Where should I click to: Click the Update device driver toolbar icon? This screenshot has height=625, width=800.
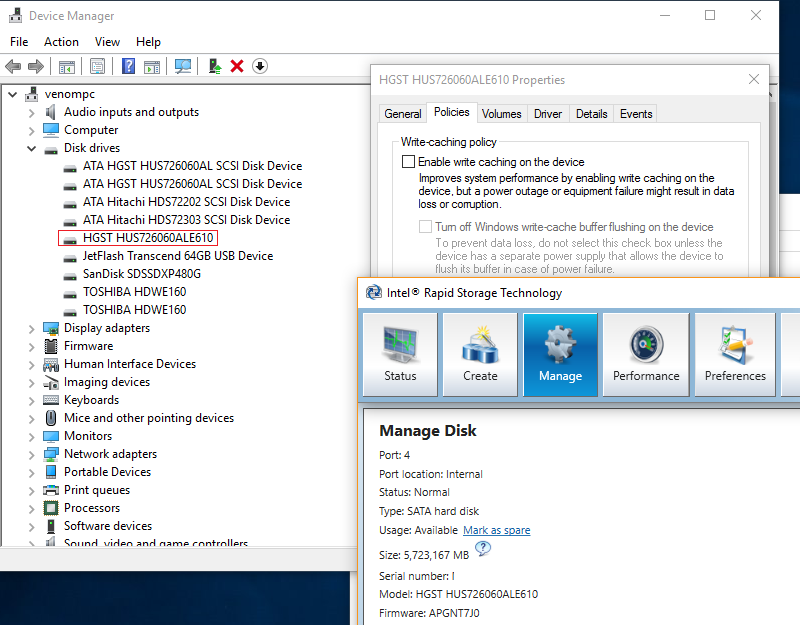pyautogui.click(x=215, y=66)
